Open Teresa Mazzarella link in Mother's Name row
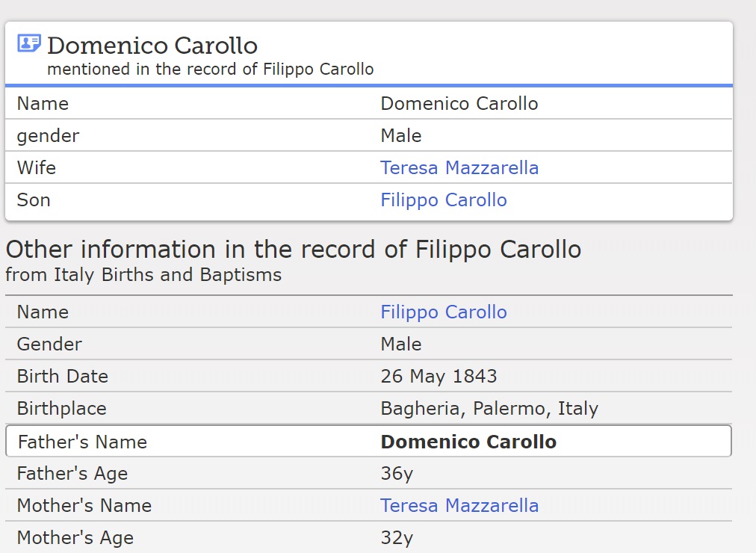The width and height of the screenshot is (756, 553). pos(459,506)
